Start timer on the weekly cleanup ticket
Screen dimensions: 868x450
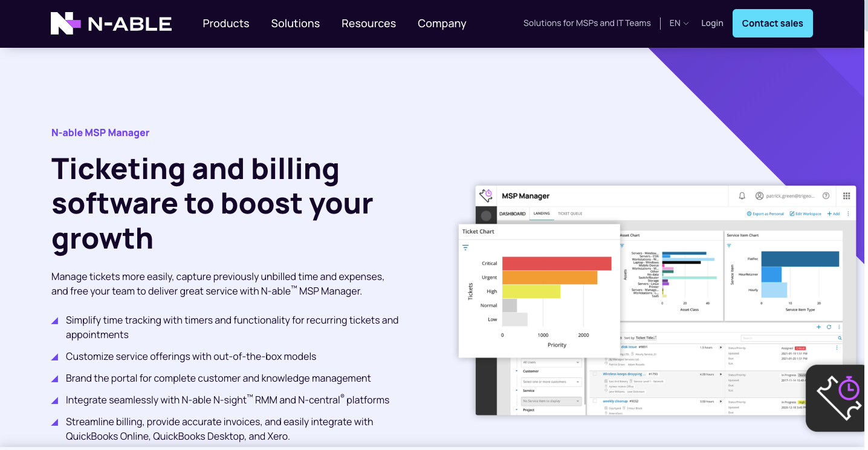721,401
